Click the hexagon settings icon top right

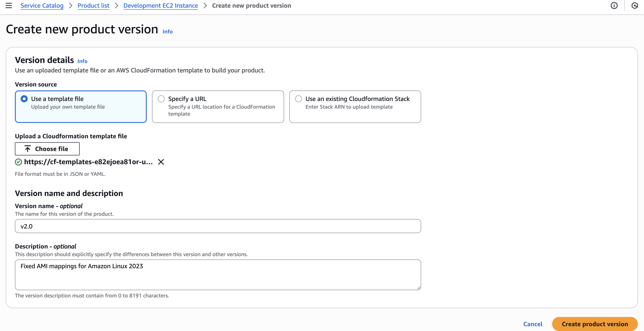coord(634,5)
